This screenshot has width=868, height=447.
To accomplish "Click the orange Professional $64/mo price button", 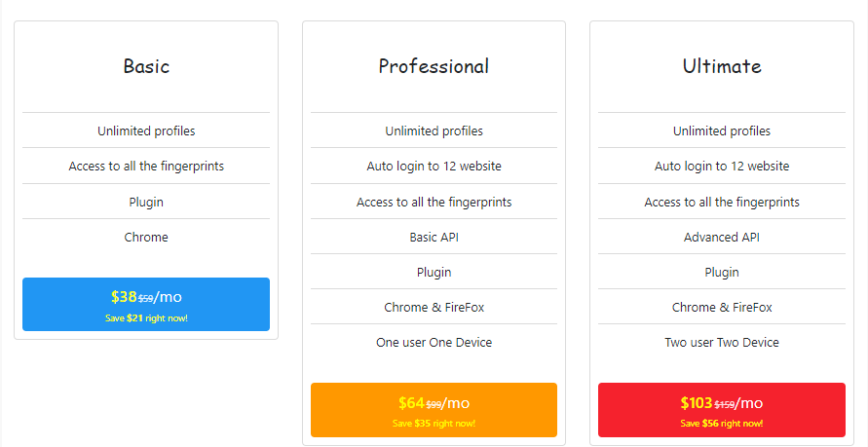I will (434, 410).
